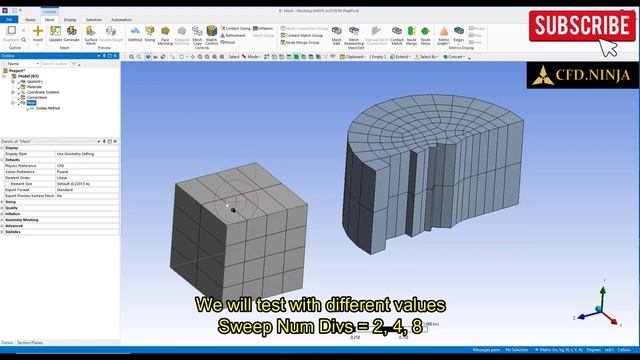Screen dimensions: 640x360
Task: Switch to the Display ribbon tab
Action: point(70,19)
